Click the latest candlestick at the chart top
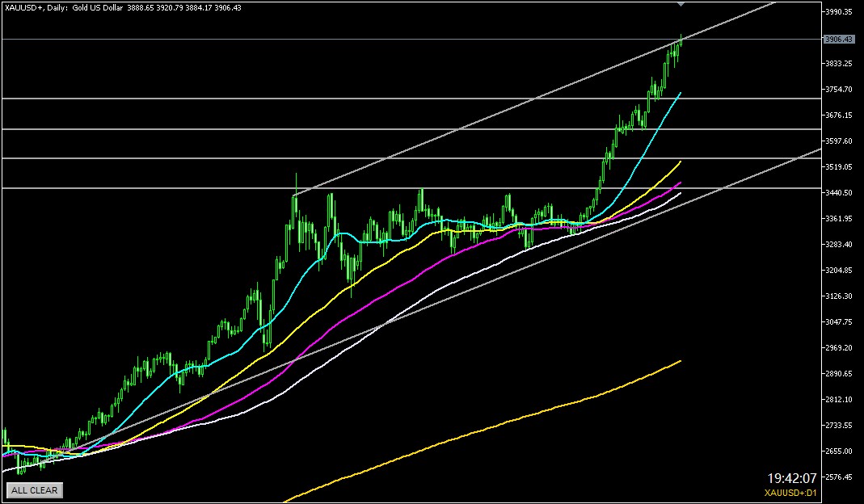Viewport: 864px width, 504px height. coord(681,42)
